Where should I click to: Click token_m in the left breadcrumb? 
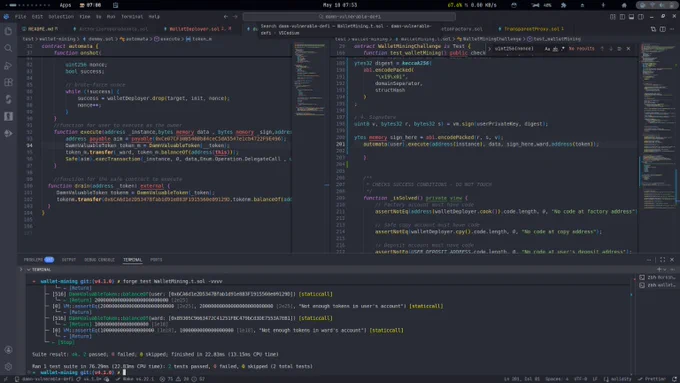202,39
